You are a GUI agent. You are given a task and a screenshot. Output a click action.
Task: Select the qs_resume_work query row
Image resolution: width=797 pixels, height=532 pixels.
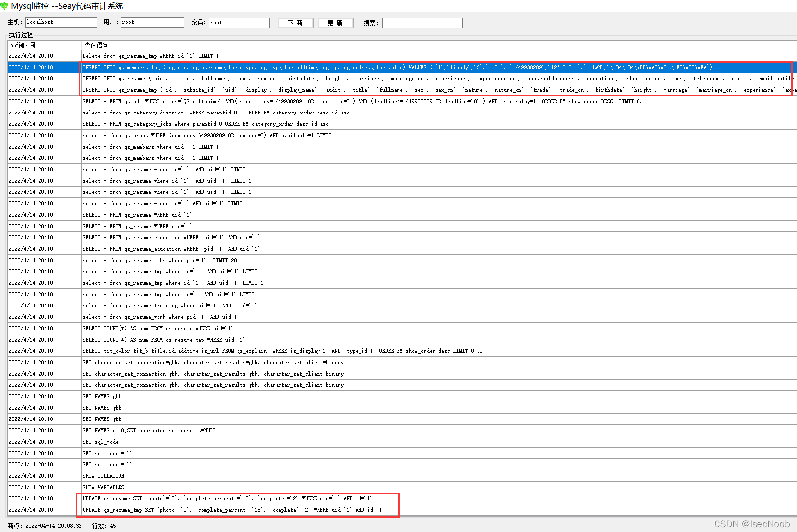(x=402, y=317)
